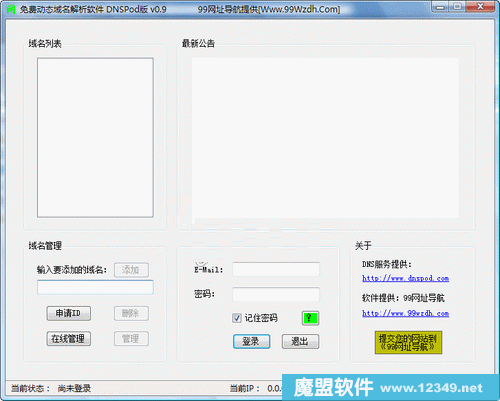Toggle the 记住密码 remember password checkbox

(x=237, y=318)
